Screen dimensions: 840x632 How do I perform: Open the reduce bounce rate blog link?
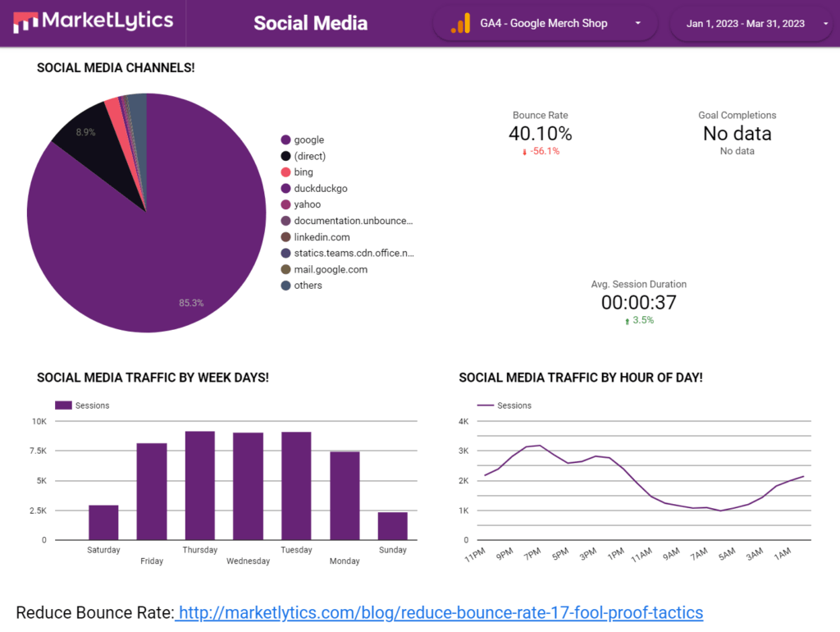click(441, 613)
